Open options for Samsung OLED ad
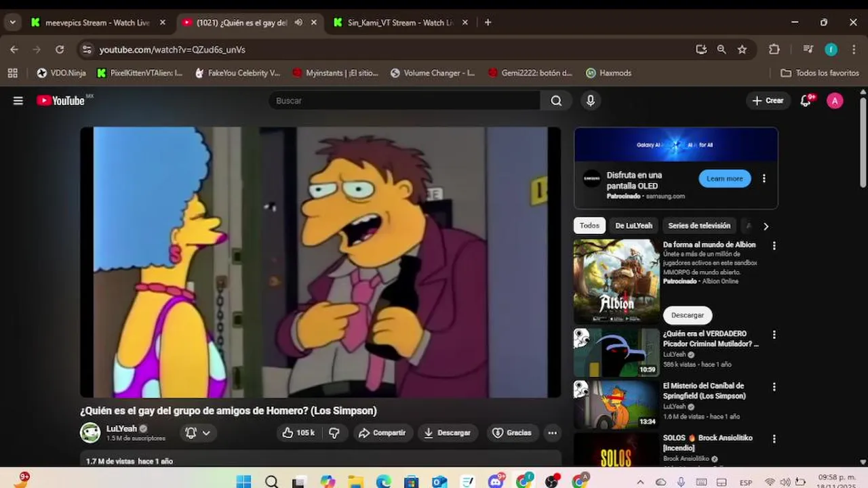Viewport: 868px width, 488px height. (764, 179)
